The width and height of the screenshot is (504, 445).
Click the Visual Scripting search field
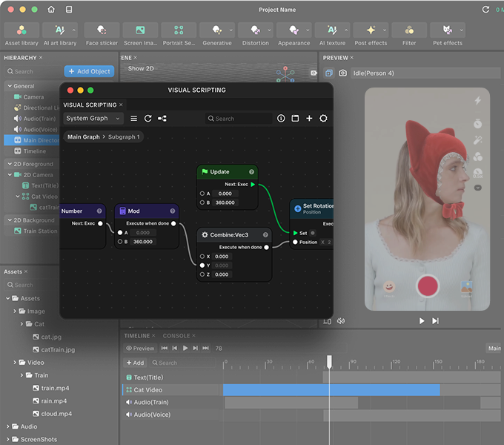coord(239,119)
